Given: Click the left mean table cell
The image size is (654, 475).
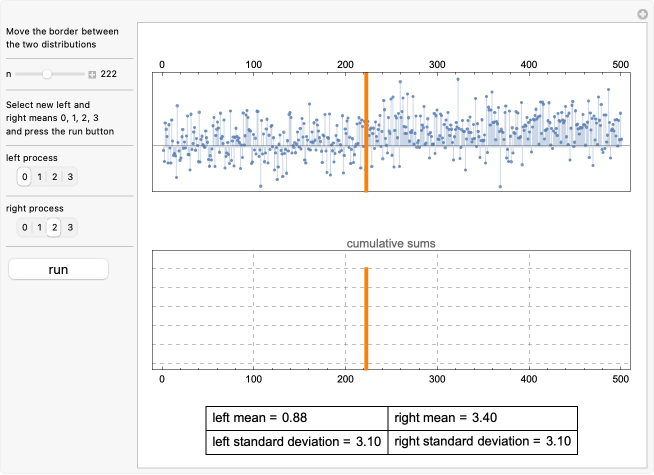Looking at the screenshot, I should tap(296, 418).
